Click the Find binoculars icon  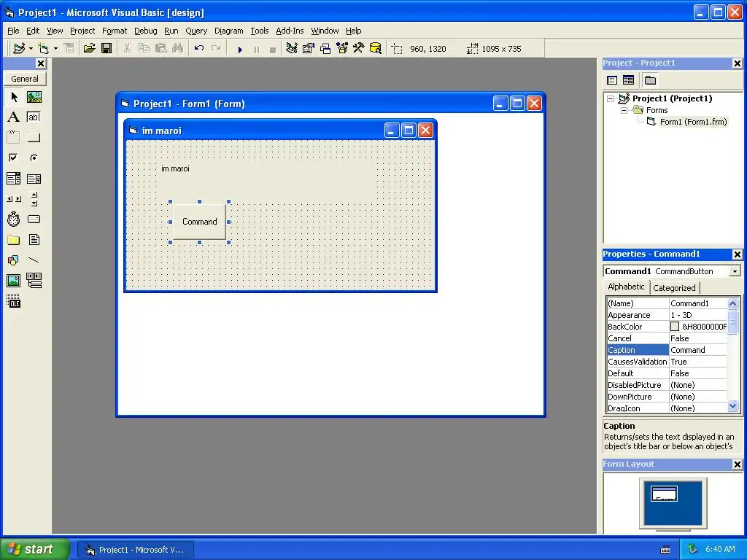(x=178, y=49)
